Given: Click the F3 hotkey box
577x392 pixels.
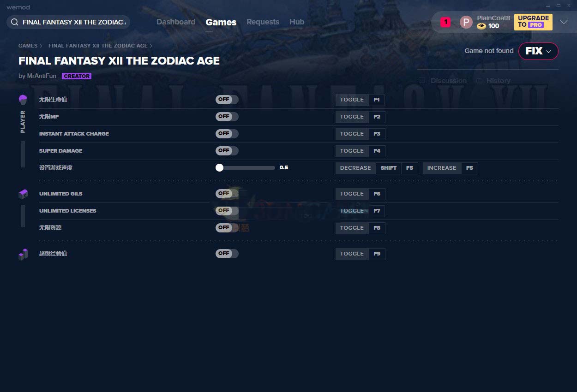Looking at the screenshot, I should [377, 134].
